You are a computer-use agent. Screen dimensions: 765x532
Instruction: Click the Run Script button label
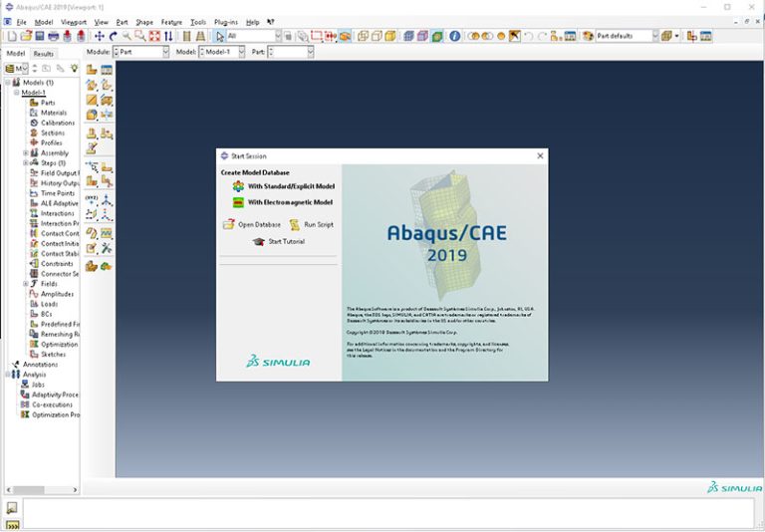click(319, 224)
